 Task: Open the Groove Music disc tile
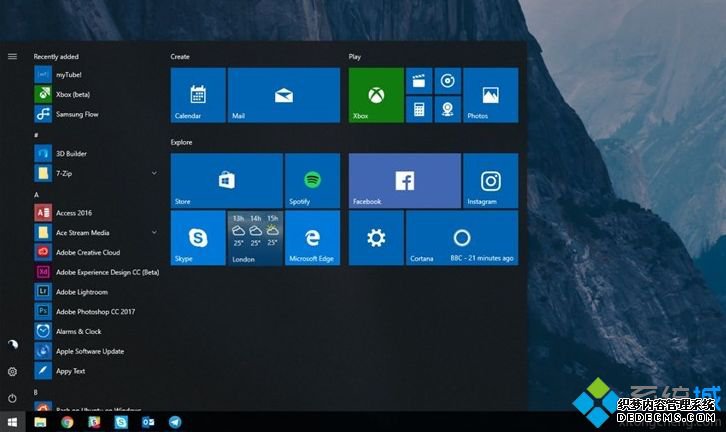pyautogui.click(x=448, y=81)
